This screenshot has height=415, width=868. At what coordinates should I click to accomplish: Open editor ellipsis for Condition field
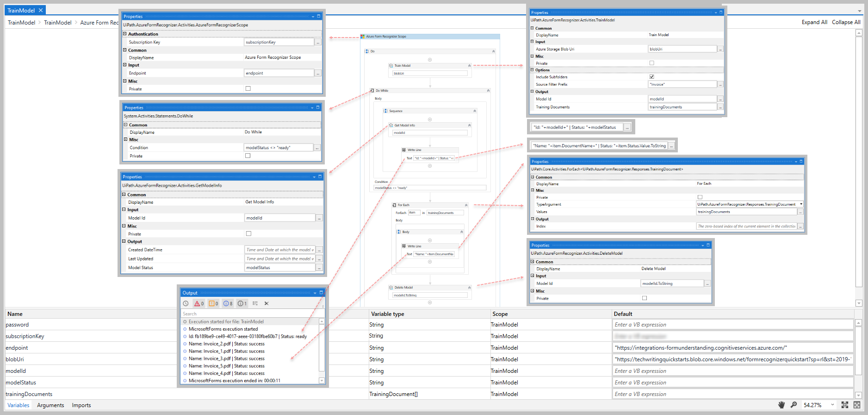[x=317, y=148]
